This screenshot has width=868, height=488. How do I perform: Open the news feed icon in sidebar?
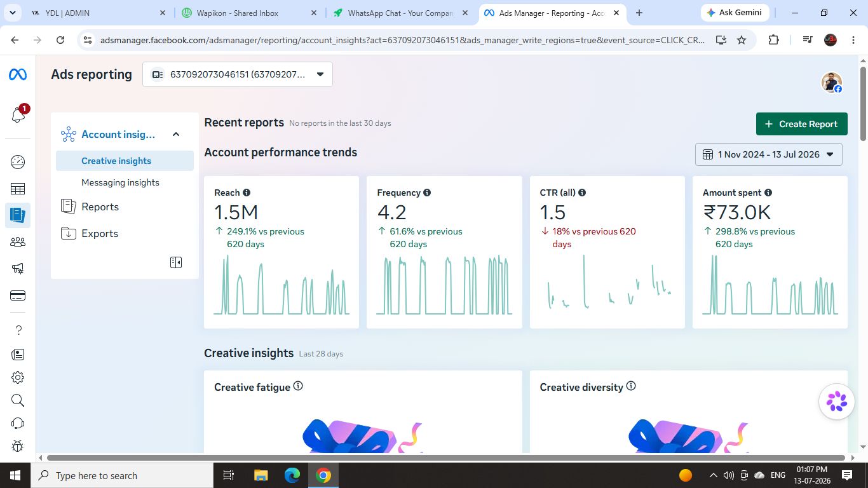[18, 355]
